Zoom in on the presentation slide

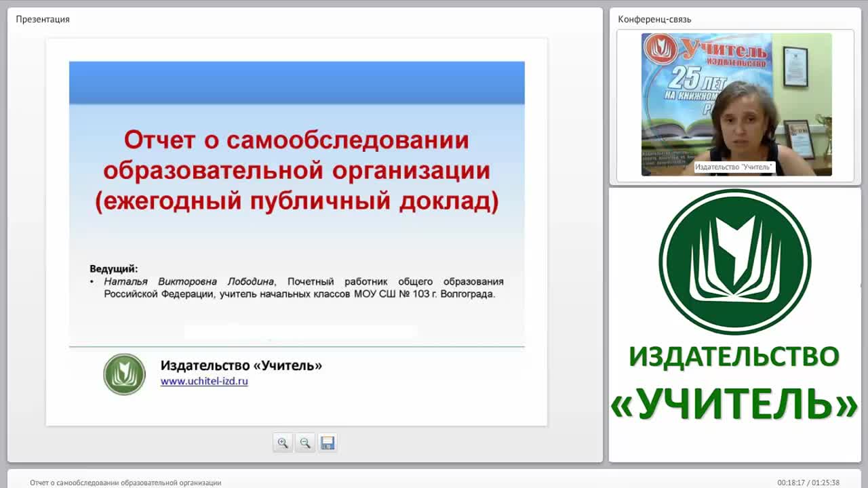283,443
